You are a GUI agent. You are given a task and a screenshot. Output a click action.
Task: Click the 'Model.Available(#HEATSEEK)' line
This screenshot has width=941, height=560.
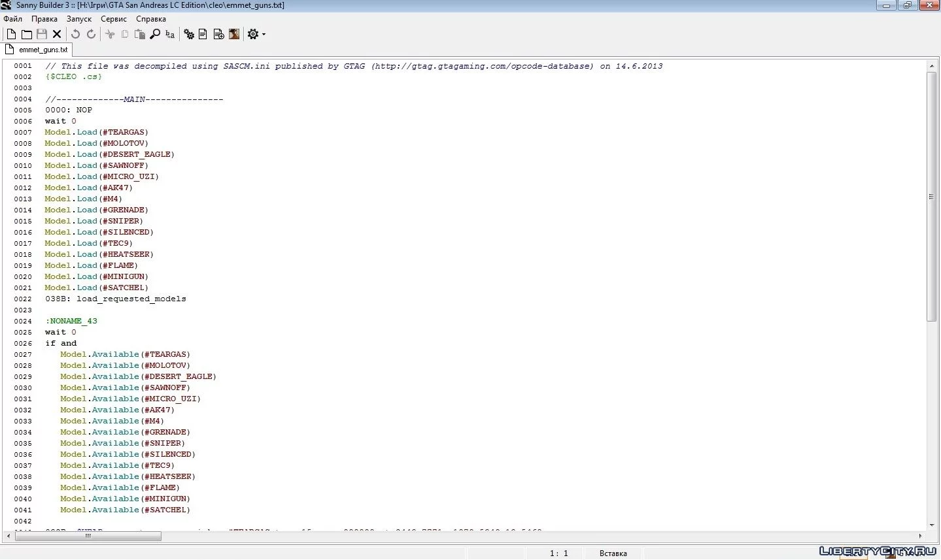(x=128, y=477)
